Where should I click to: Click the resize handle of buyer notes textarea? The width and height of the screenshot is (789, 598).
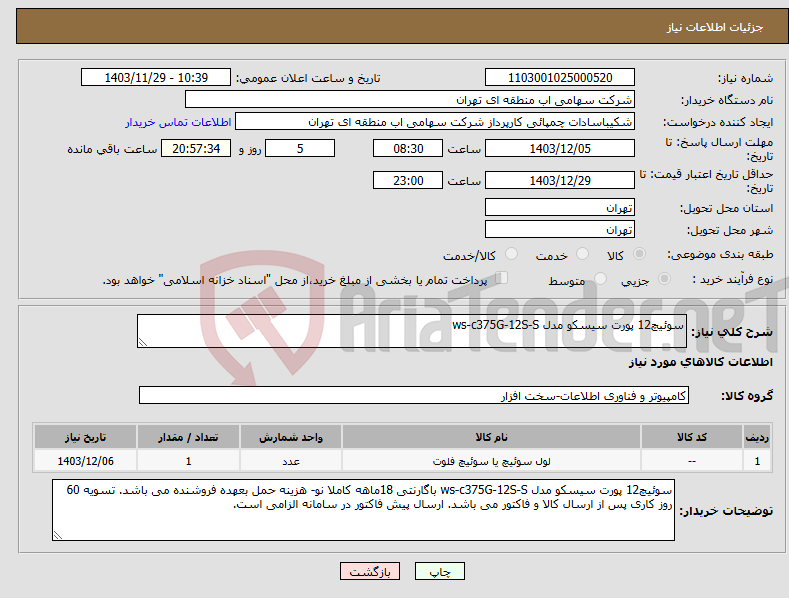[58, 536]
